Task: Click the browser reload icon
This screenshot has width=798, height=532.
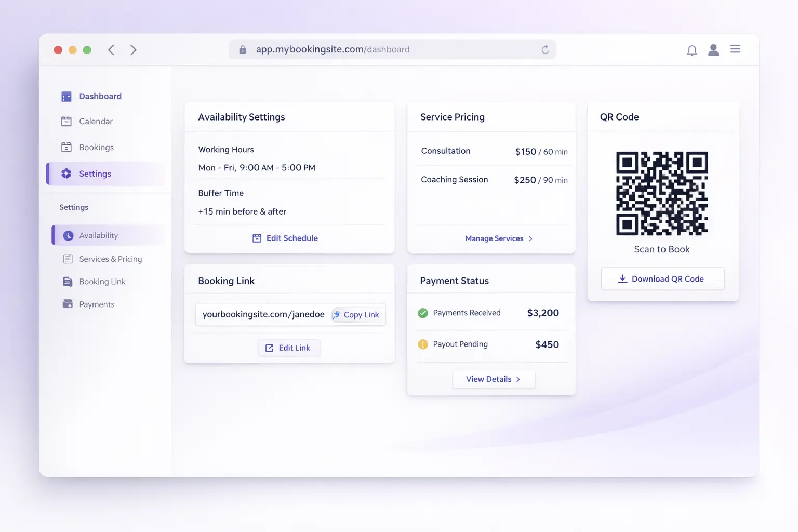Action: point(545,50)
